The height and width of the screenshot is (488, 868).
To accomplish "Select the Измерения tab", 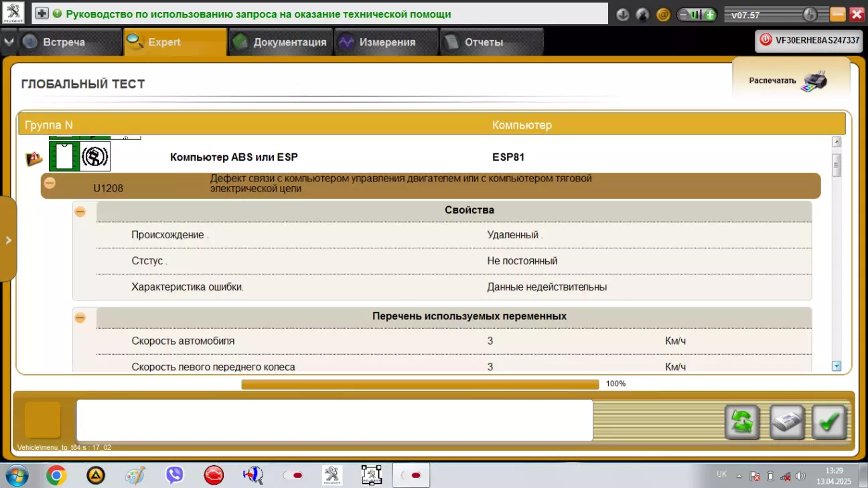I will (386, 42).
